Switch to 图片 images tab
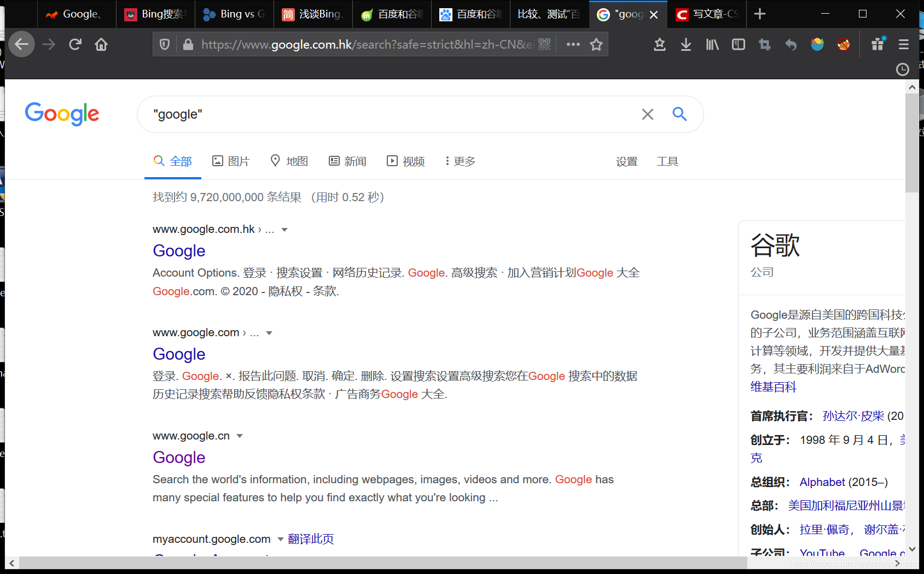Viewport: 924px width, 574px height. tap(231, 161)
